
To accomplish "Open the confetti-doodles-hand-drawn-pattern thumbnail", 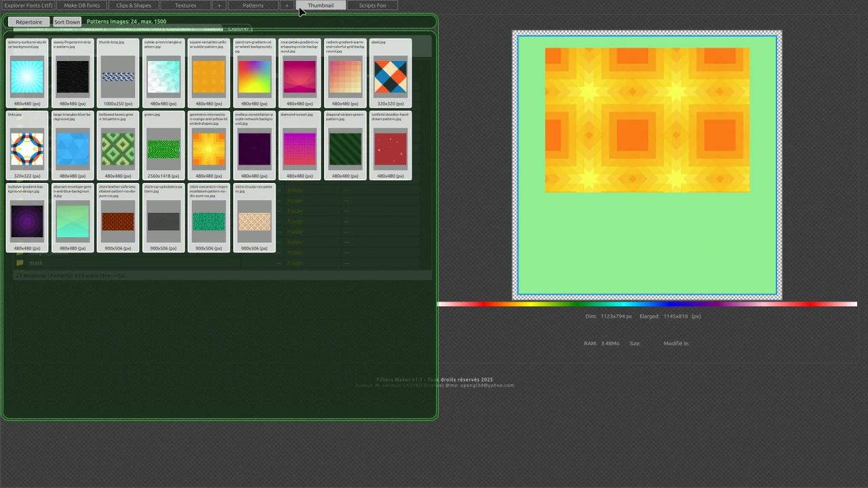I will tap(390, 148).
